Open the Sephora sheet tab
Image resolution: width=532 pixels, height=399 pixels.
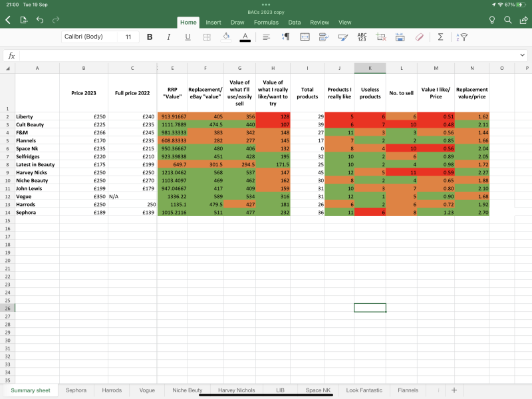(76, 390)
